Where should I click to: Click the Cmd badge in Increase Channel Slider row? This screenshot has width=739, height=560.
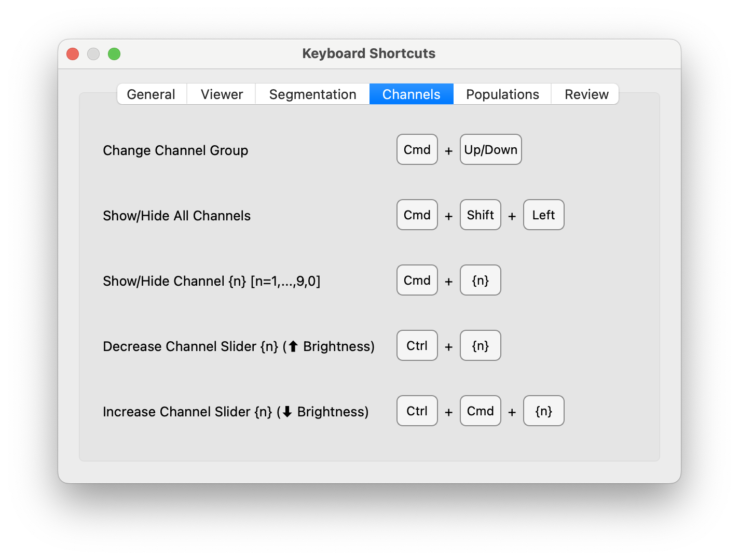[480, 411]
